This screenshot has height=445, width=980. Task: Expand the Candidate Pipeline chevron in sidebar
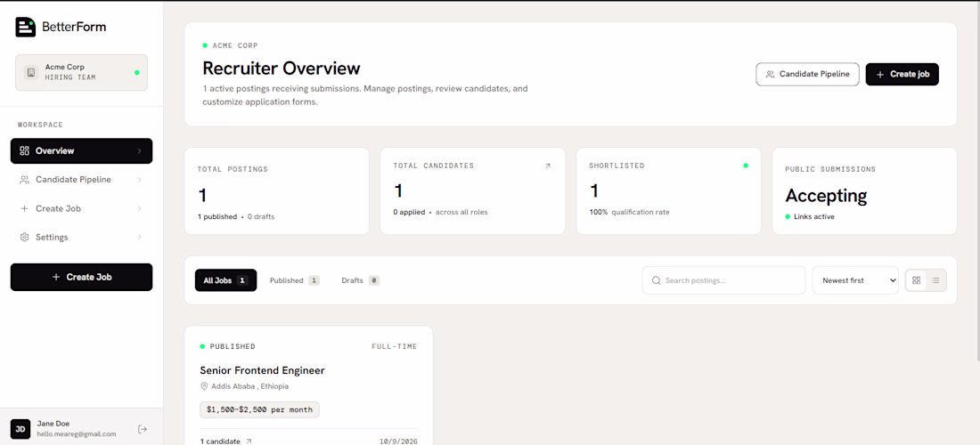click(139, 180)
